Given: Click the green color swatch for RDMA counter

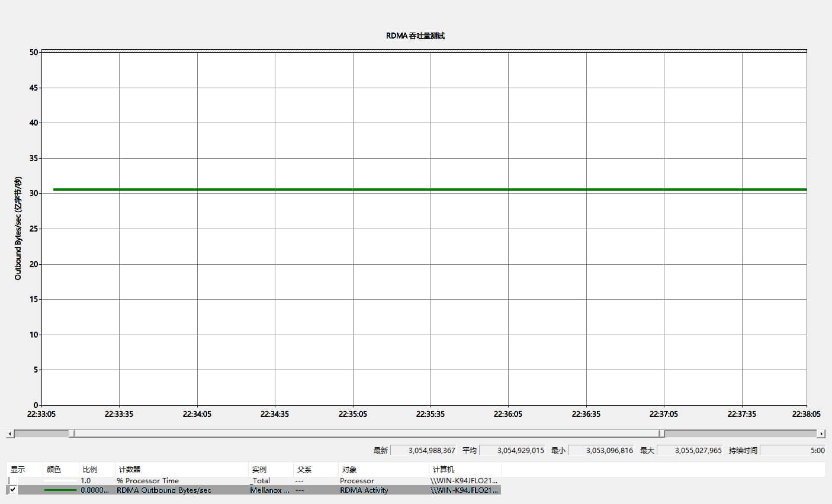Looking at the screenshot, I should 60,490.
